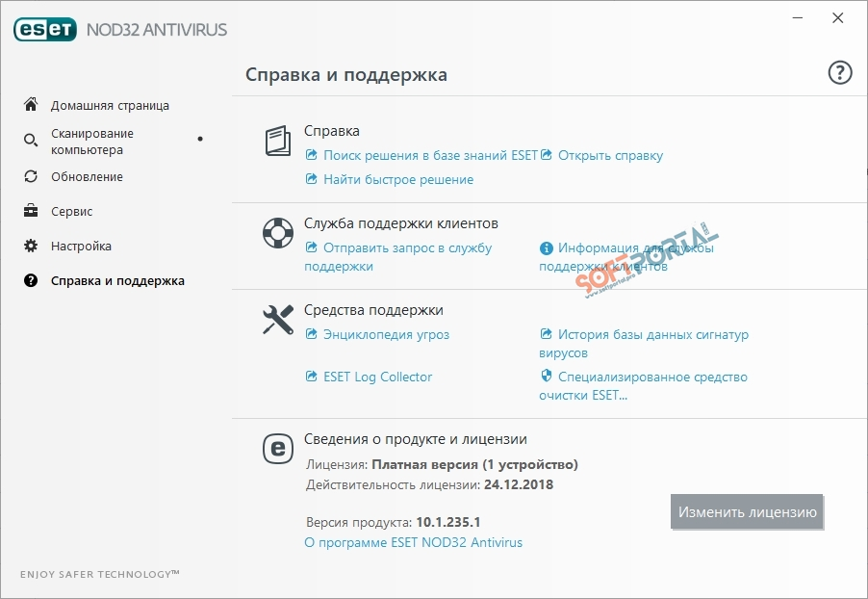Launch the ESET Log Collector link
868x599 pixels.
(377, 377)
